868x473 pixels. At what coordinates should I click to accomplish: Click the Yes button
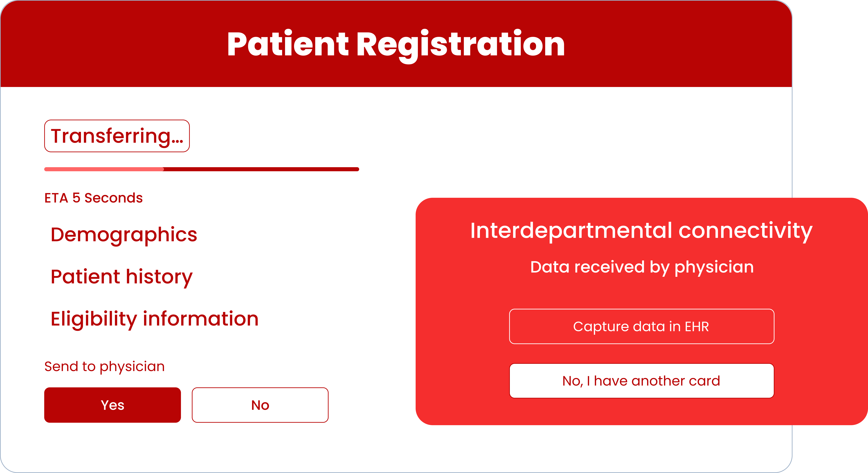(x=113, y=405)
